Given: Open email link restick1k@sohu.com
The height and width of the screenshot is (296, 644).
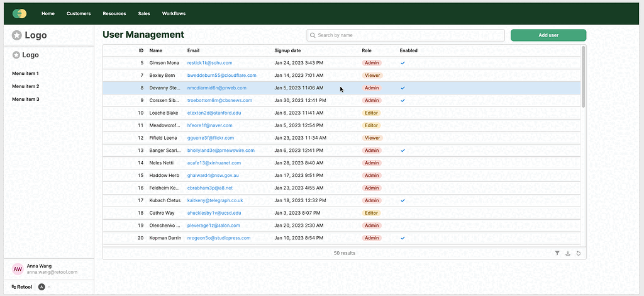Looking at the screenshot, I should click(209, 63).
